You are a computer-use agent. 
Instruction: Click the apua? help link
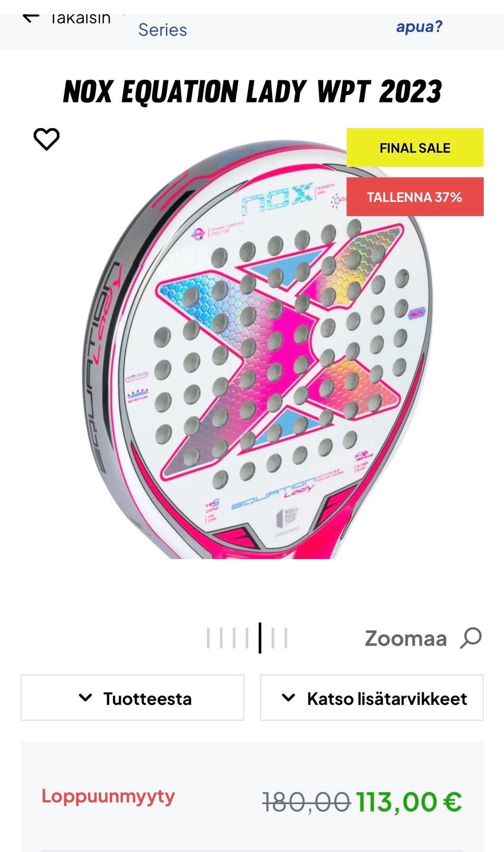(x=419, y=26)
